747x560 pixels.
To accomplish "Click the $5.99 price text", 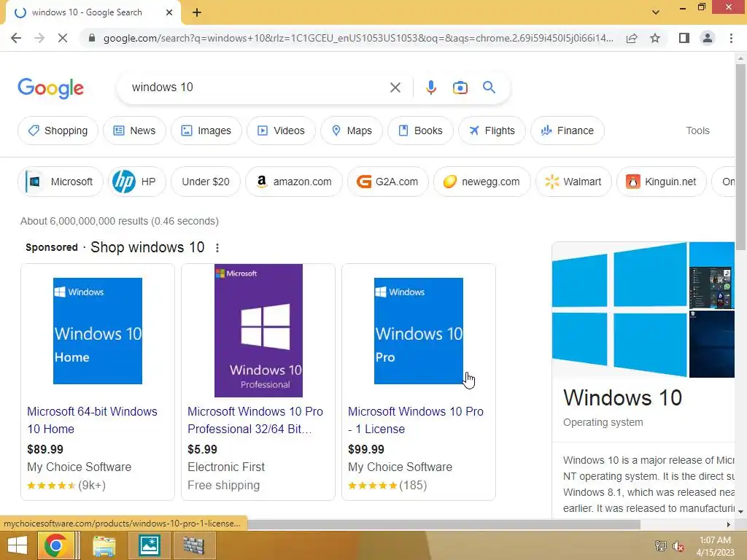I will [203, 449].
